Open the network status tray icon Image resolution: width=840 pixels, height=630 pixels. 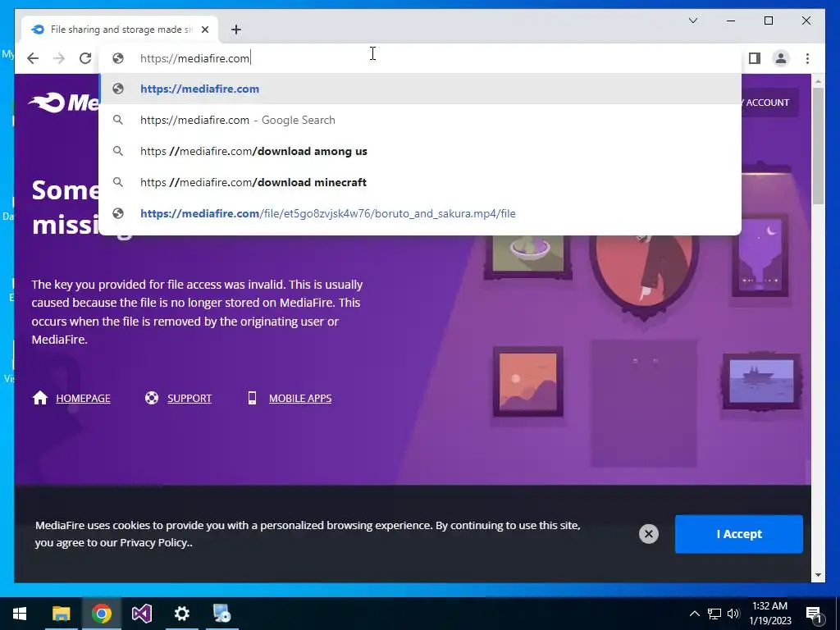714,614
